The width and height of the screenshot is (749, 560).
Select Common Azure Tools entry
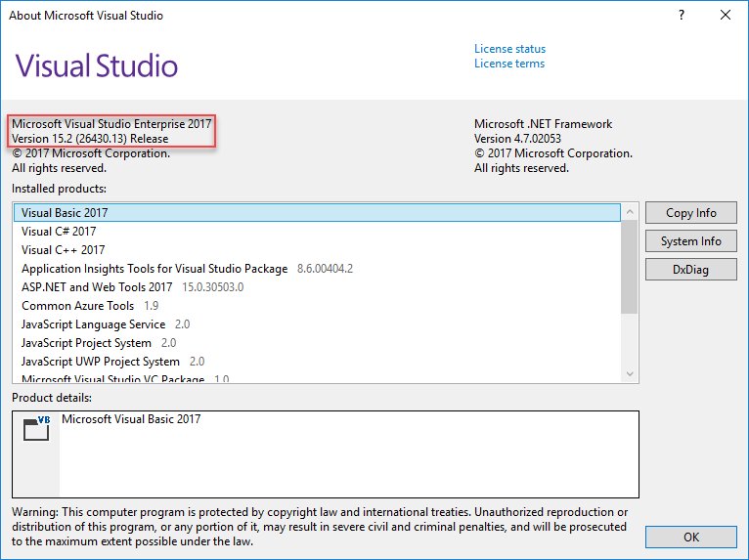pos(317,306)
